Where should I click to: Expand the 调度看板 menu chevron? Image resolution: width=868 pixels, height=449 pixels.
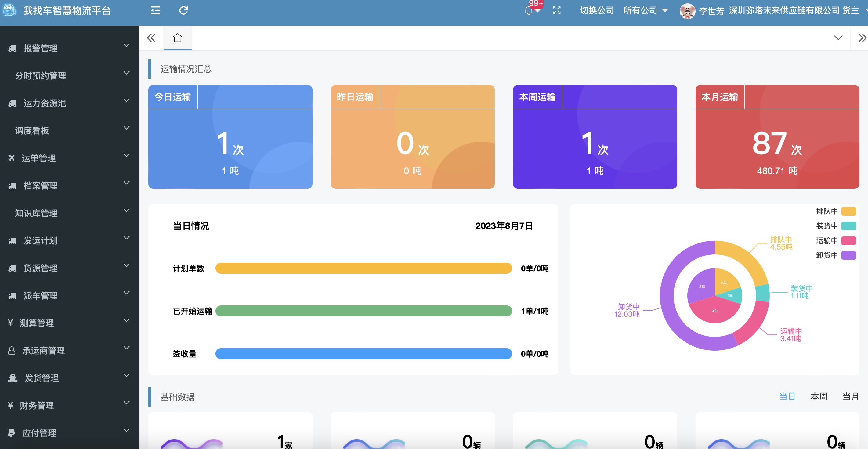(127, 128)
